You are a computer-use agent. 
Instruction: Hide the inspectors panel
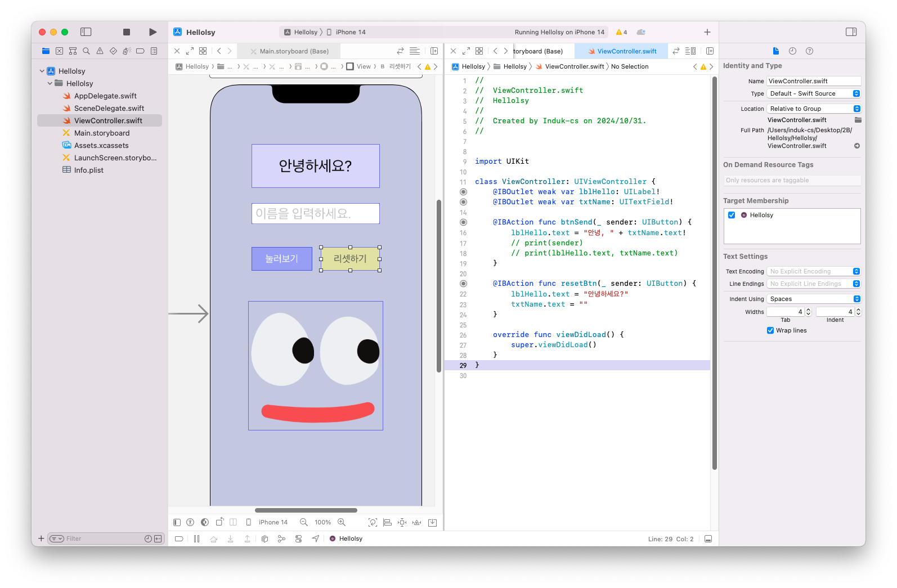[x=851, y=32]
